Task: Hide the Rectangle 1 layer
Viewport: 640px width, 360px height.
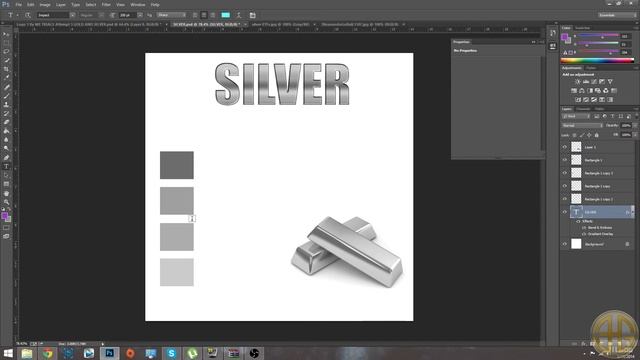Action: [x=565, y=160]
